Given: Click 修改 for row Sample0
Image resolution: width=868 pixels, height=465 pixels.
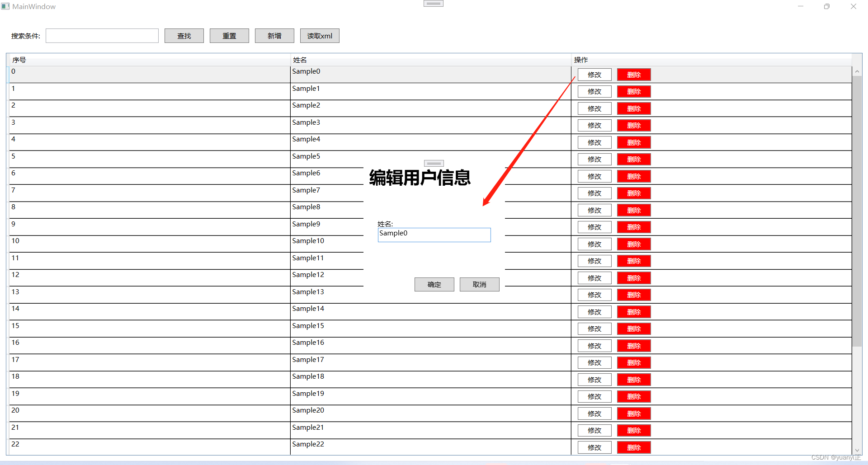Looking at the screenshot, I should point(594,75).
